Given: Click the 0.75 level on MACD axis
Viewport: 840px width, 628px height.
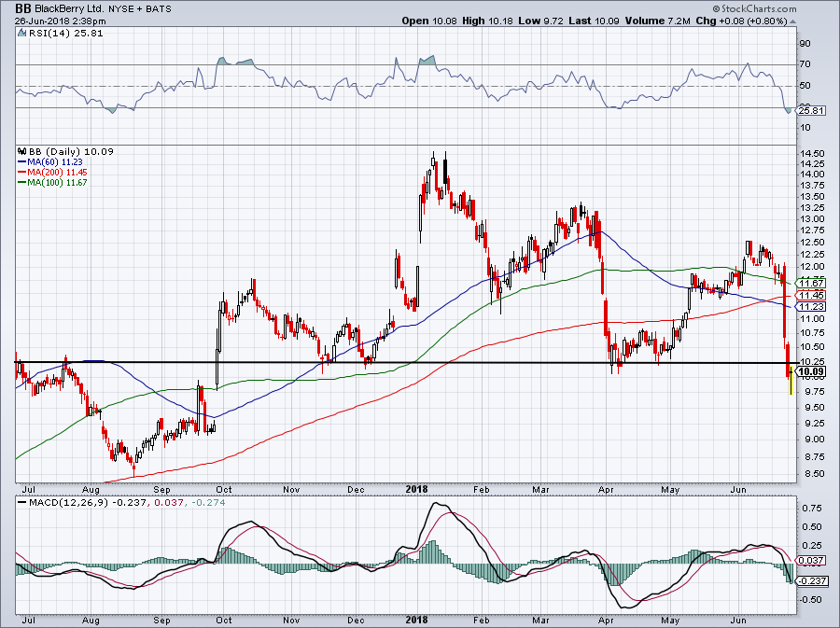Looking at the screenshot, I should pyautogui.click(x=812, y=508).
